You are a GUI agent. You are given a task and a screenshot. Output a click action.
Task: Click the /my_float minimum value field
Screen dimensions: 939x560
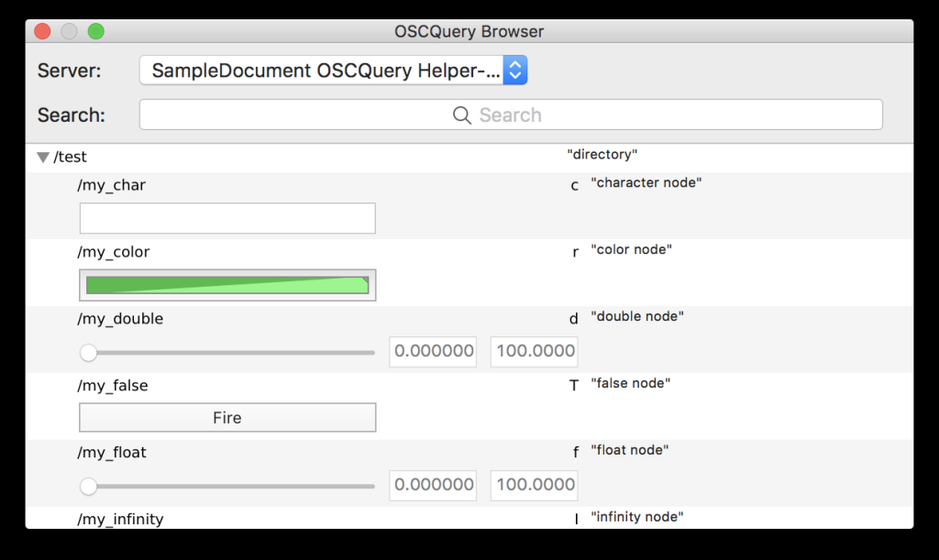pyautogui.click(x=433, y=485)
